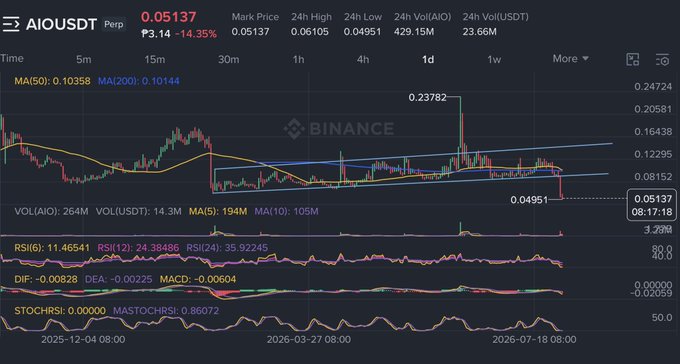Select the 30m interval
Image resolution: width=680 pixels, height=364 pixels.
point(228,59)
